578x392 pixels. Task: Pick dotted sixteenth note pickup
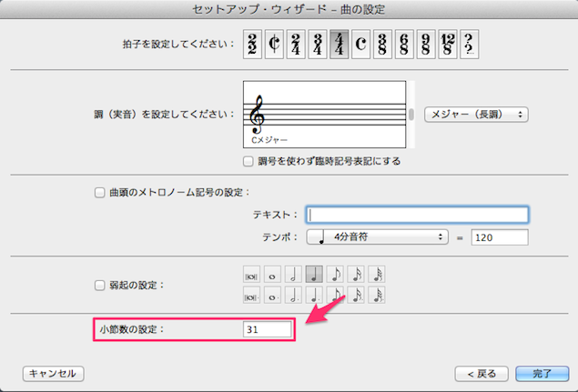(356, 296)
